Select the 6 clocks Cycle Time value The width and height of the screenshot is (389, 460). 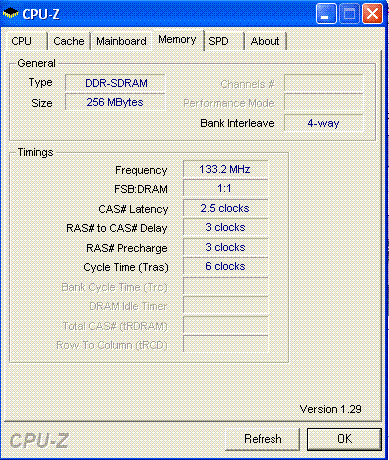click(x=225, y=267)
